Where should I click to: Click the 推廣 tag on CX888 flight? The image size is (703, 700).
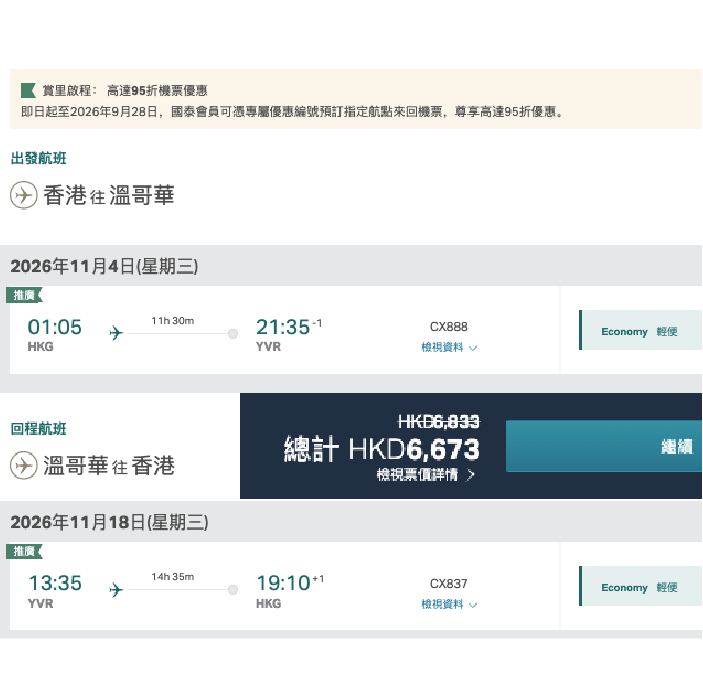pyautogui.click(x=24, y=295)
